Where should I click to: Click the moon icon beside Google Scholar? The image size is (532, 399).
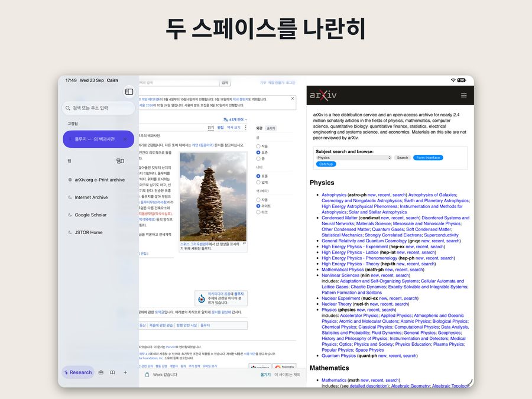(70, 215)
